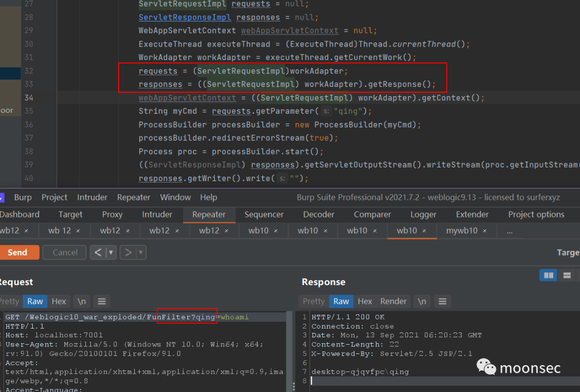This screenshot has width=580, height=392.
Task: Click 'WorkAdapter workAdapter' on line 31
Action: coord(194,57)
